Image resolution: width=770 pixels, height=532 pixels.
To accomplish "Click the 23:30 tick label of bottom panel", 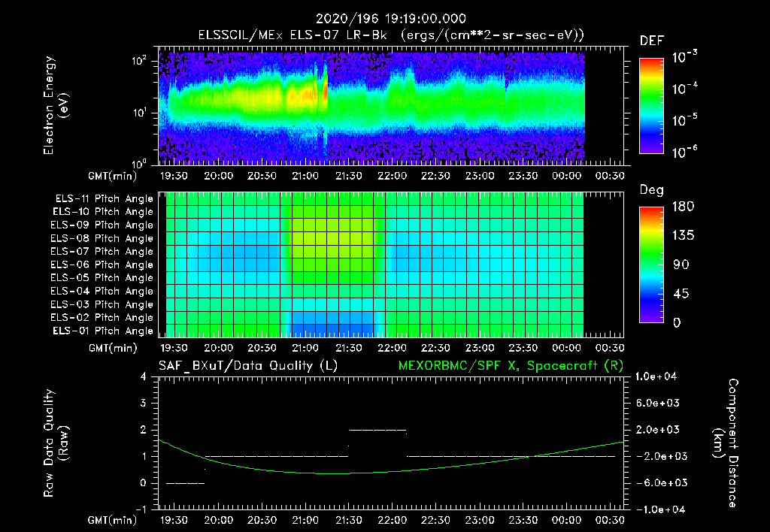I will point(523,520).
